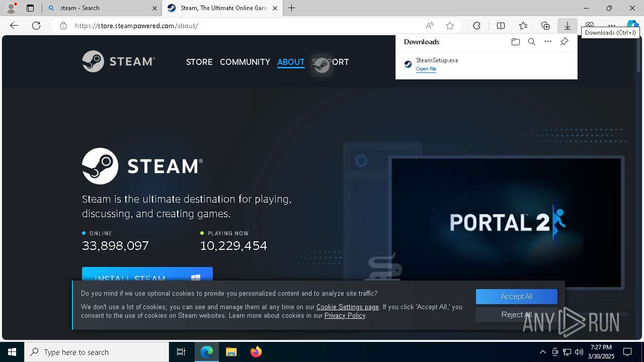The image size is (644, 362).
Task: Open Microsoft Edge from the taskbar
Action: 207,352
